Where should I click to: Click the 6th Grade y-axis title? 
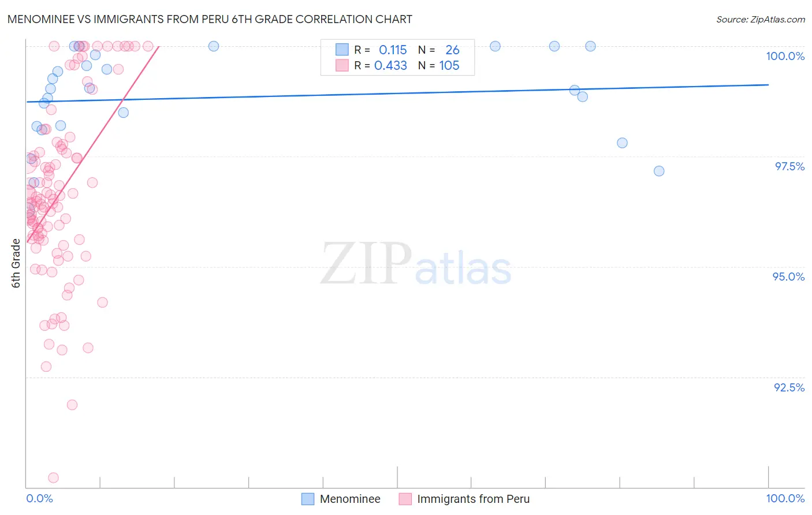pyautogui.click(x=16, y=263)
